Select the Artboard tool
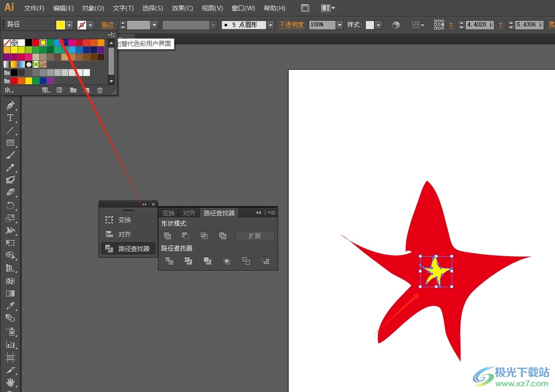Screen dimensions: 555x392 pos(10,357)
